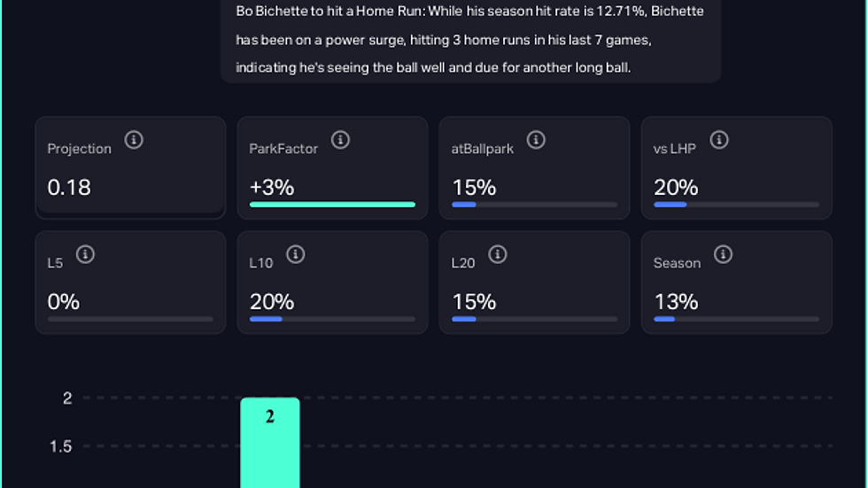Click the +3% ParkFactor value

[272, 188]
